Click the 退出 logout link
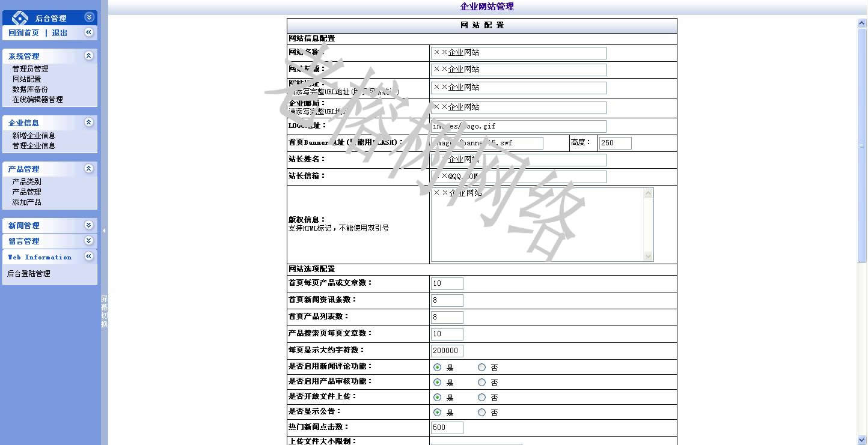868x445 pixels. 60,33
